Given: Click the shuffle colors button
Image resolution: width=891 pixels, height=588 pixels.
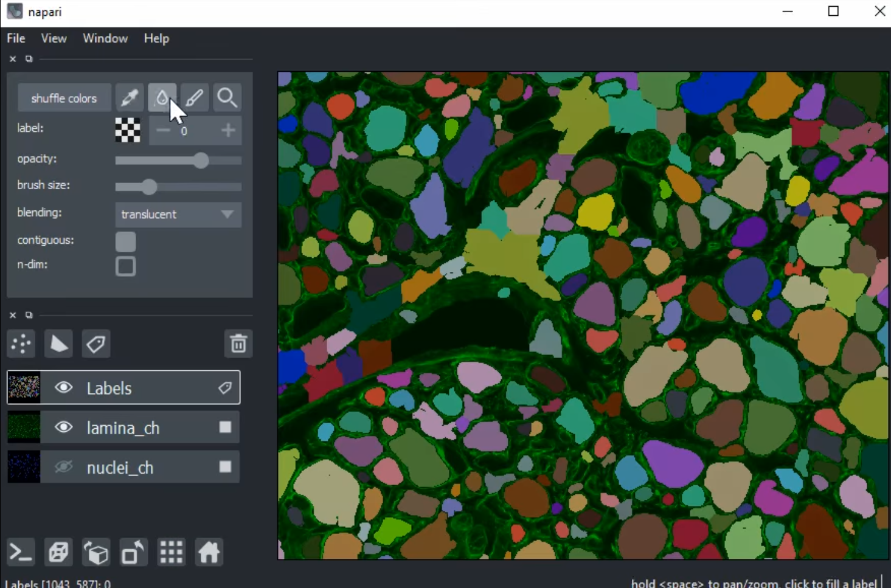Looking at the screenshot, I should point(64,98).
